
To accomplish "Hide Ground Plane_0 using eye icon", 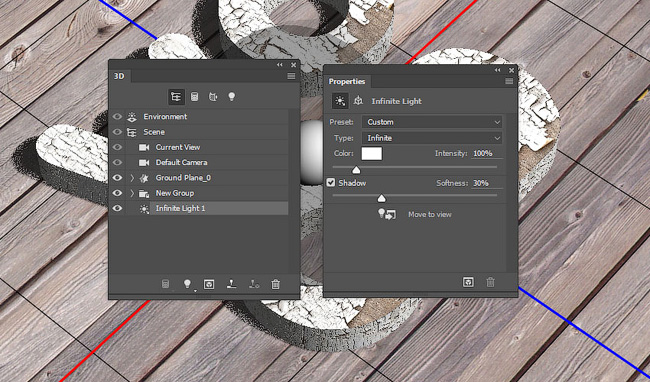I will pos(117,178).
